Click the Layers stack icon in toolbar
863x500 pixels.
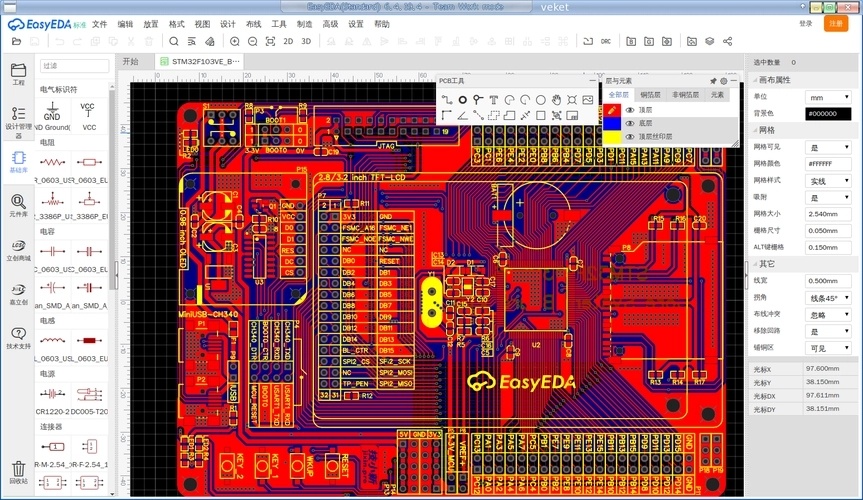click(x=709, y=41)
